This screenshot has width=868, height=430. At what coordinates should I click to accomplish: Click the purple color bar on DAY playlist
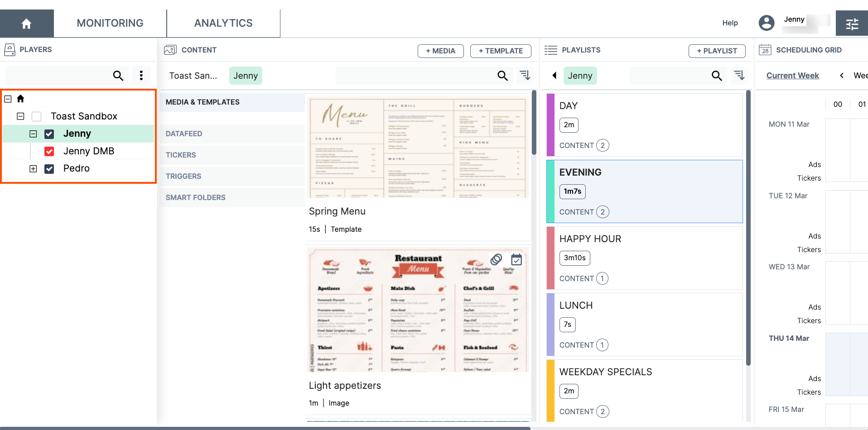550,125
